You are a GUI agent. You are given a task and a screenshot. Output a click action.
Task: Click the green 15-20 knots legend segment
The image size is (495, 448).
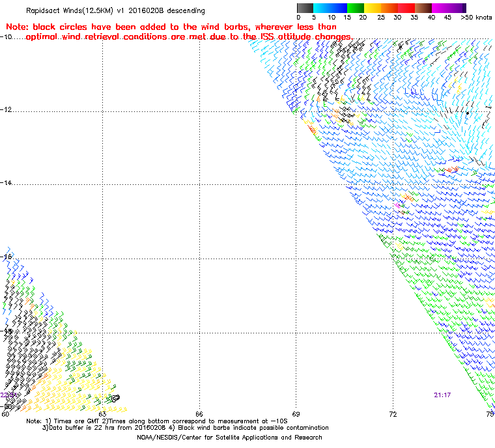(x=356, y=8)
